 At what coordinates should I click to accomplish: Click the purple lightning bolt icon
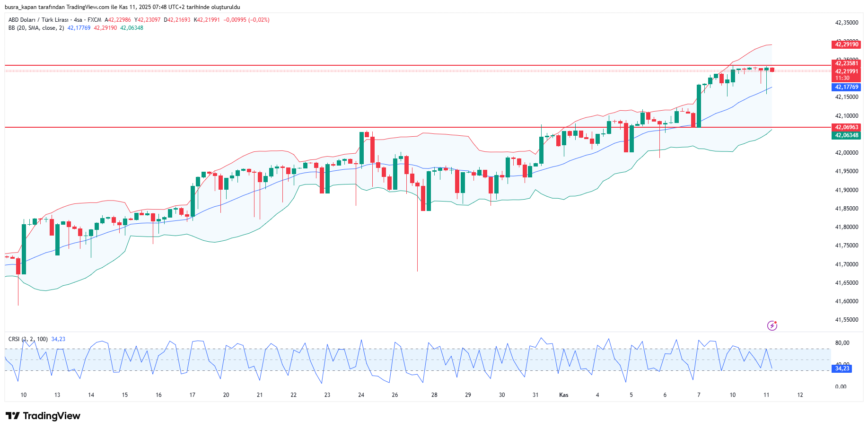coord(772,325)
